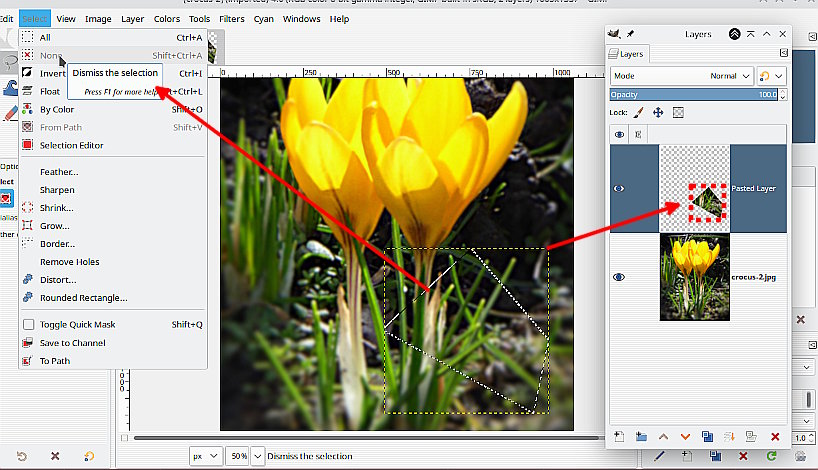This screenshot has width=818, height=470.
Task: Lock pixels with the paintbrush lock icon
Action: click(639, 112)
